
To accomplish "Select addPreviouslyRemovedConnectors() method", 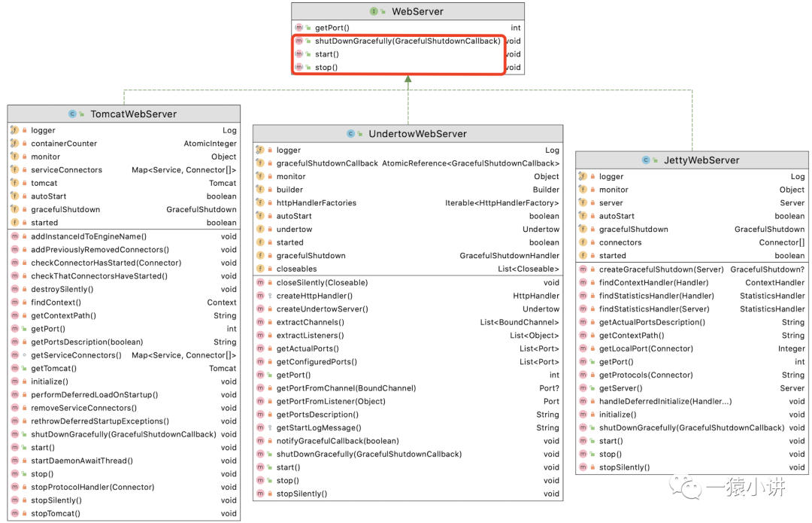I will (124, 250).
